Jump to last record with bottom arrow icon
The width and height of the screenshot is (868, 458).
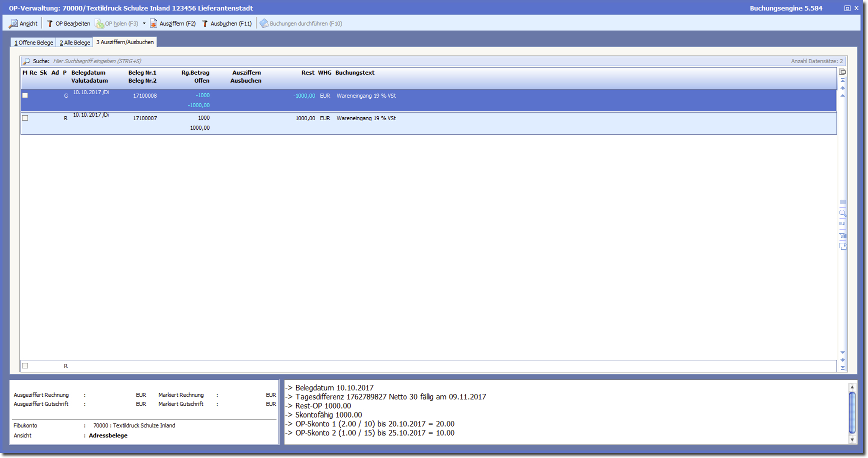[842, 368]
